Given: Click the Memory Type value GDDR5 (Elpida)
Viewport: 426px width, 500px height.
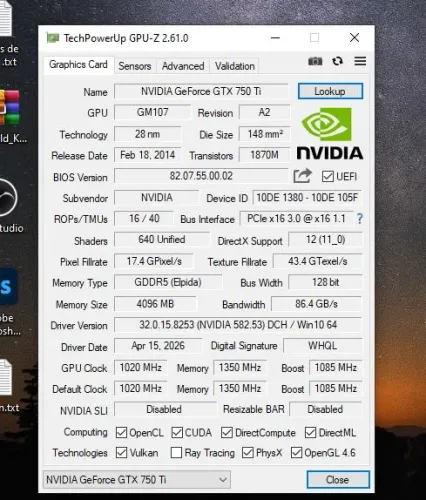Looking at the screenshot, I should pyautogui.click(x=168, y=282).
